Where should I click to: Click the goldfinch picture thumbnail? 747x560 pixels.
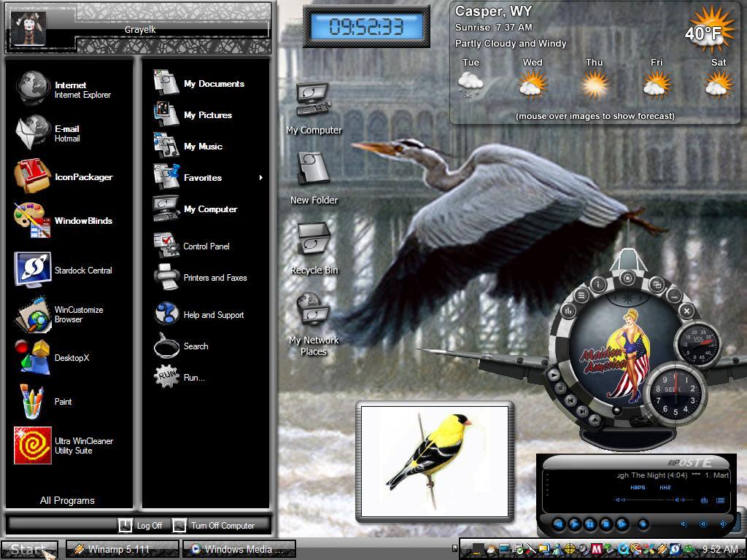click(435, 462)
